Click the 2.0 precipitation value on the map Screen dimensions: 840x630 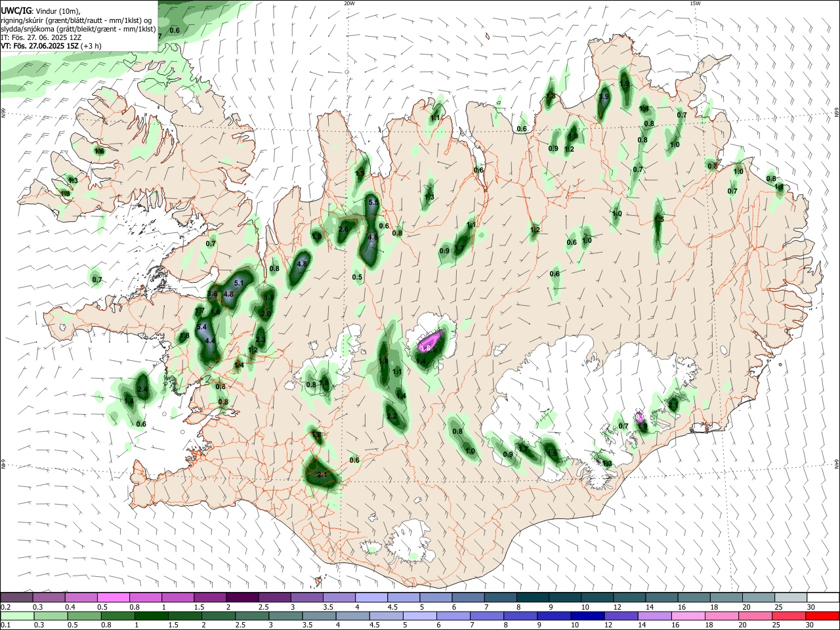[266, 314]
